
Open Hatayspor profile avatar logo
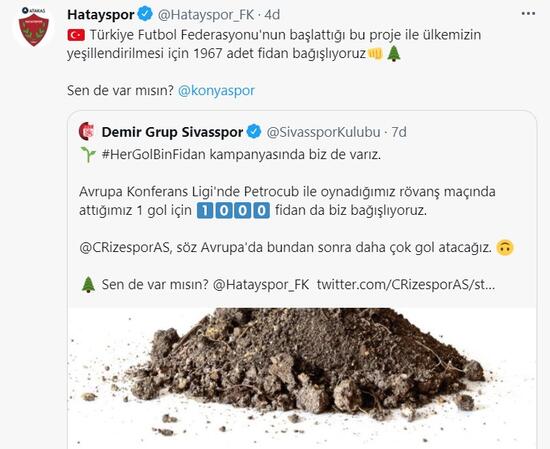pos(33,27)
